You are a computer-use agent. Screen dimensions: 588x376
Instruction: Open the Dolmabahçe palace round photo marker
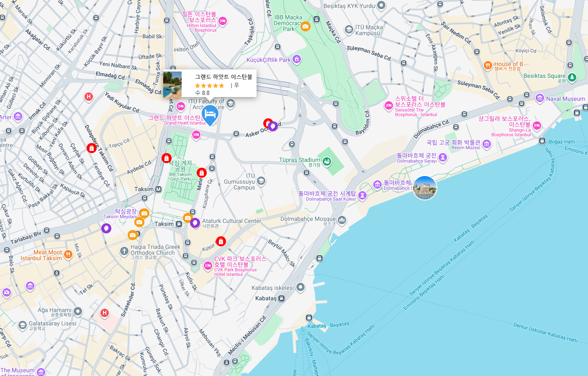(x=424, y=188)
